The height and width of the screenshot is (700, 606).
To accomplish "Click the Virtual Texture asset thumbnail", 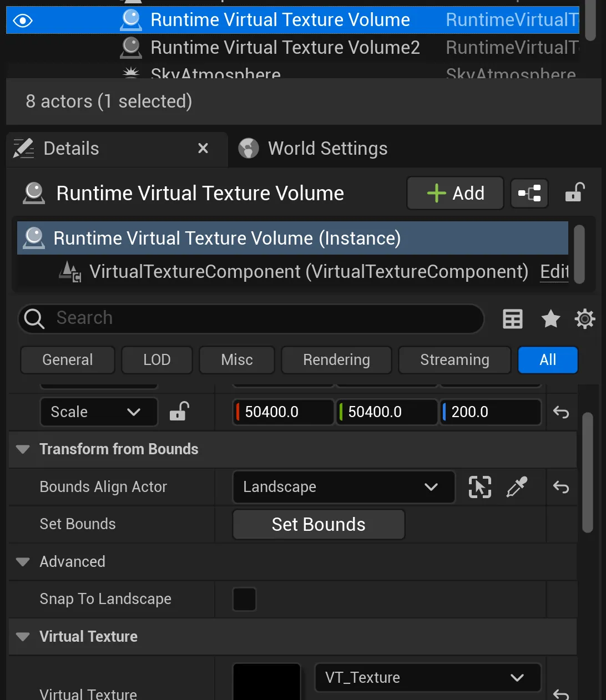I will pyautogui.click(x=266, y=682).
